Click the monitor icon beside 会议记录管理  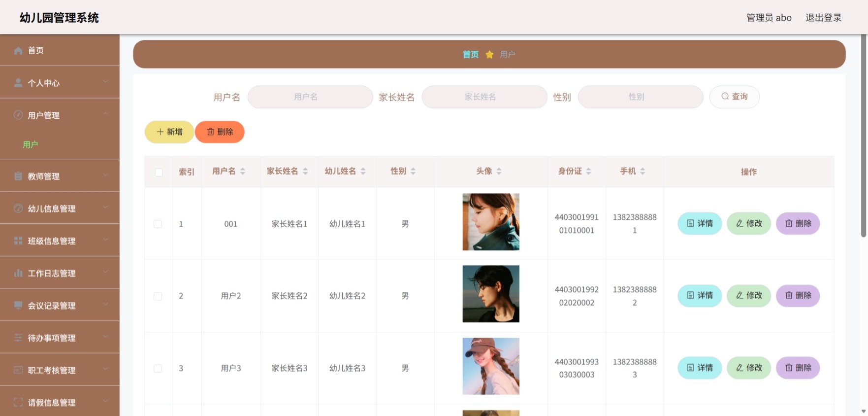18,305
